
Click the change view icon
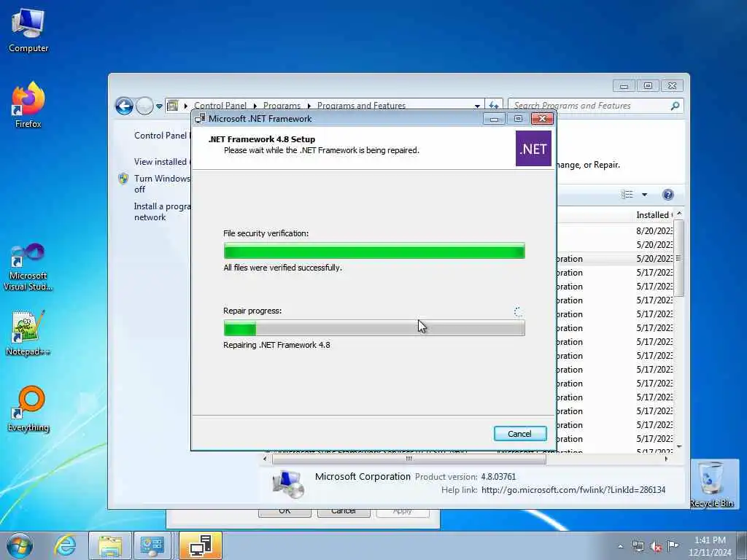tap(627, 194)
